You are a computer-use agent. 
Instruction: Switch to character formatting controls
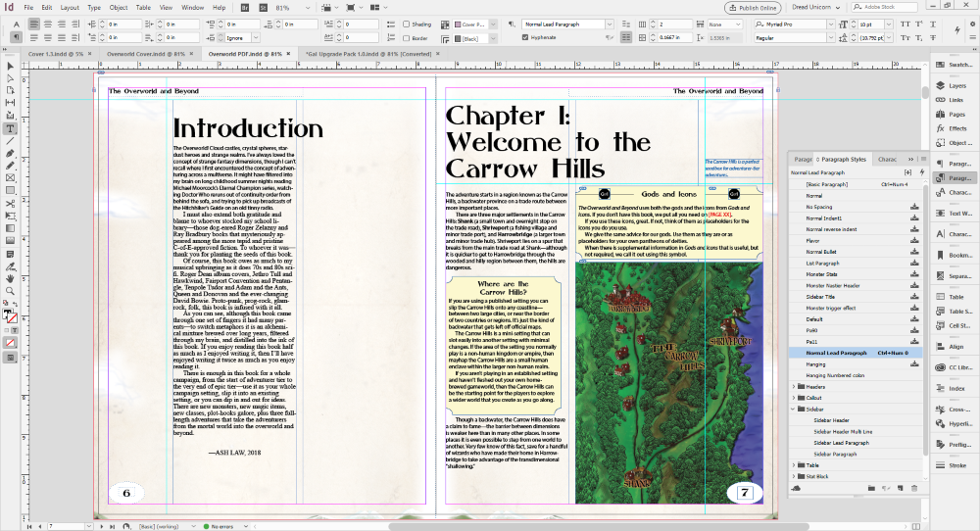pos(17,24)
